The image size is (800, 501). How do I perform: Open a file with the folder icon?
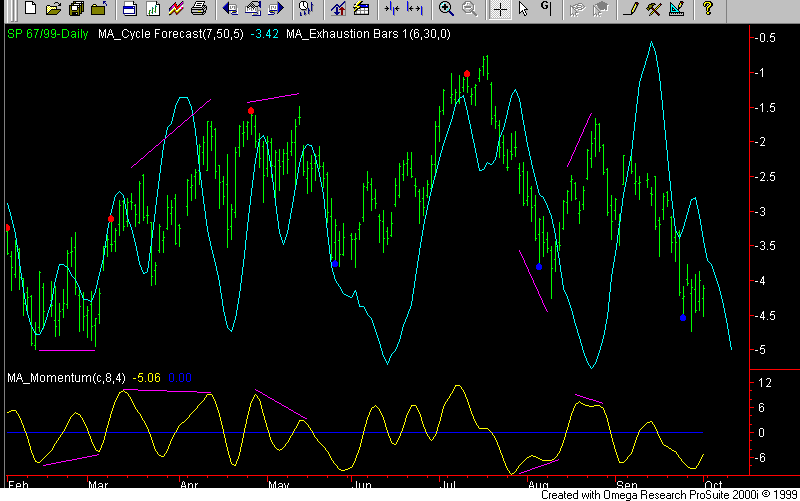tap(53, 8)
